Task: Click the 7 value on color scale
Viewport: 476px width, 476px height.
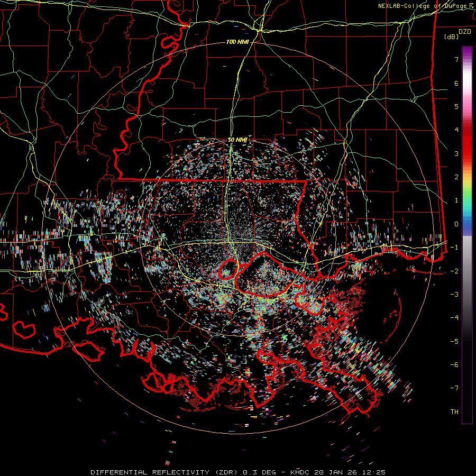Action: click(456, 59)
